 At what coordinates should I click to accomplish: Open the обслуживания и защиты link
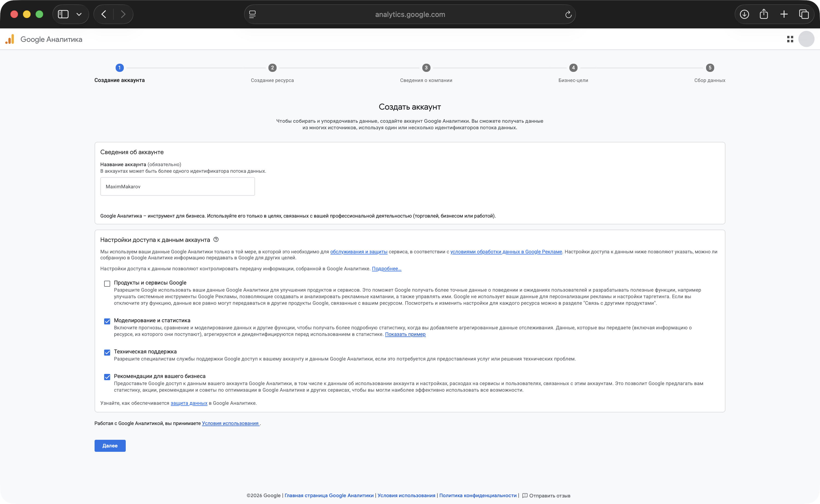coord(359,252)
